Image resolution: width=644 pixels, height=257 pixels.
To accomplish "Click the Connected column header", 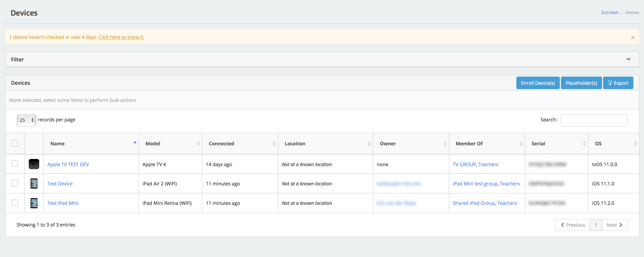I will pos(240,143).
